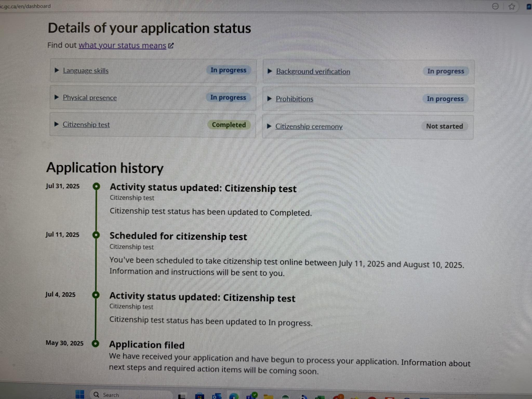Viewport: 532px width, 399px height.
Task: Click the 'In progress' badge for Background verification
Action: click(x=446, y=71)
